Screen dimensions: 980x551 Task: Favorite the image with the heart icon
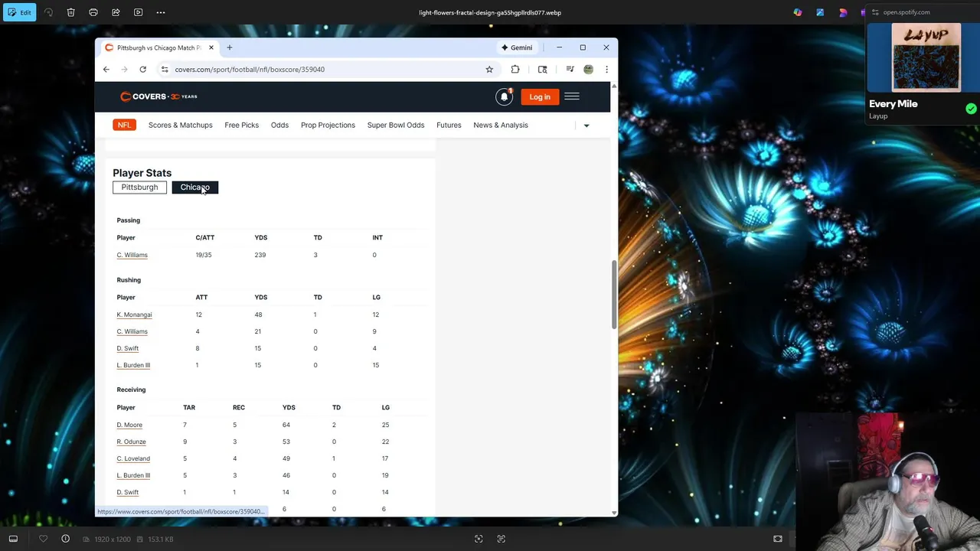pyautogui.click(x=44, y=539)
